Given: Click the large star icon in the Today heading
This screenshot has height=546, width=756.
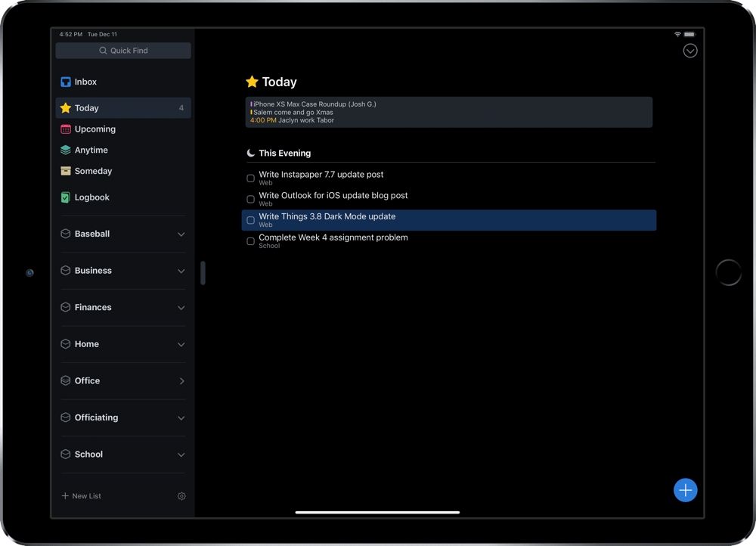Looking at the screenshot, I should point(252,82).
